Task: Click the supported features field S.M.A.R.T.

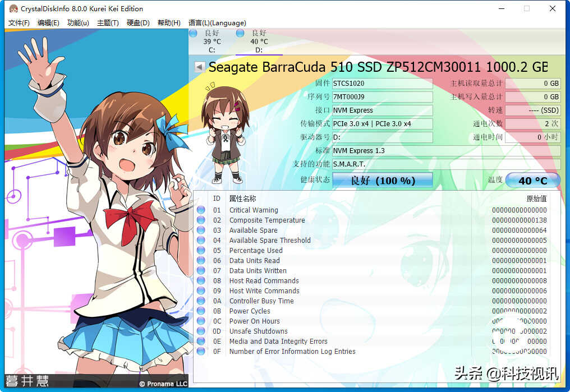Action: point(447,164)
